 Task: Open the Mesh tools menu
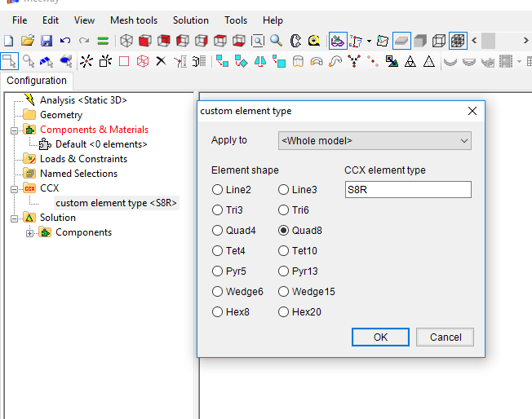(x=134, y=20)
